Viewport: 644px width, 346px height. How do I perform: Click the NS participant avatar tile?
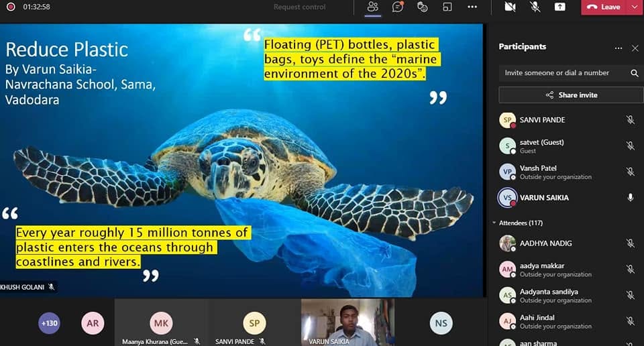441,323
